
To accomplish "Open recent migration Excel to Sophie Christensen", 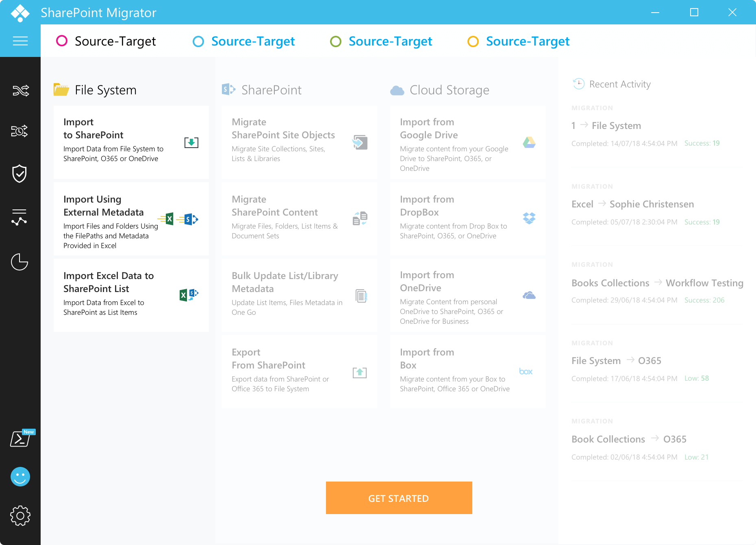I will point(632,204).
